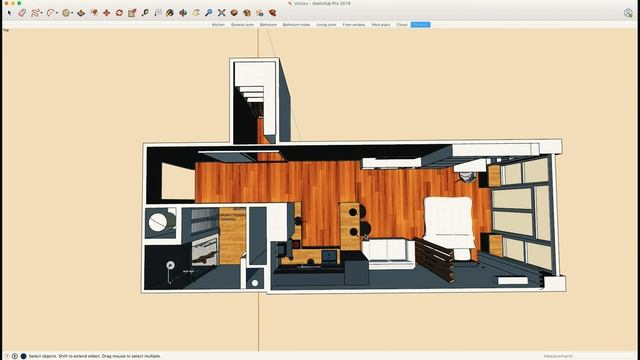The image size is (640, 360).
Task: Select the staircase in the model
Action: pos(251,95)
